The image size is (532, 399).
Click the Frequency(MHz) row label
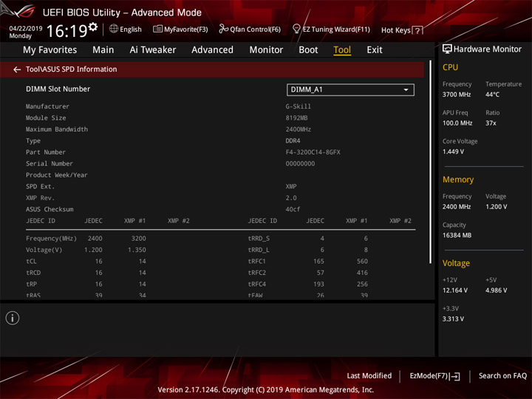click(51, 239)
